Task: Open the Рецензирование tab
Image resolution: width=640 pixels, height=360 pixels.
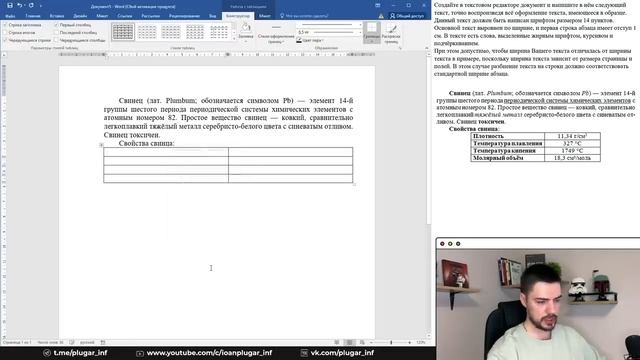Action: [184, 16]
